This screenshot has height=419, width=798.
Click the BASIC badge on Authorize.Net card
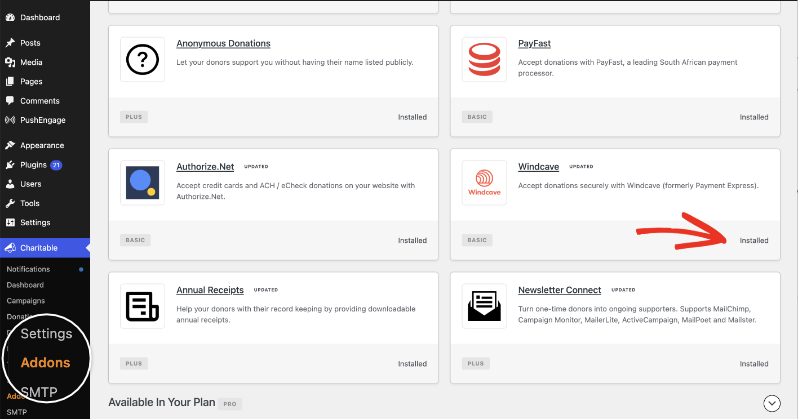[x=135, y=240]
